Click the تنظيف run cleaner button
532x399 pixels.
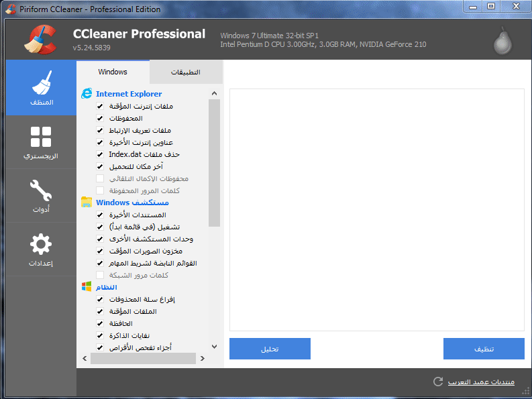click(x=484, y=349)
